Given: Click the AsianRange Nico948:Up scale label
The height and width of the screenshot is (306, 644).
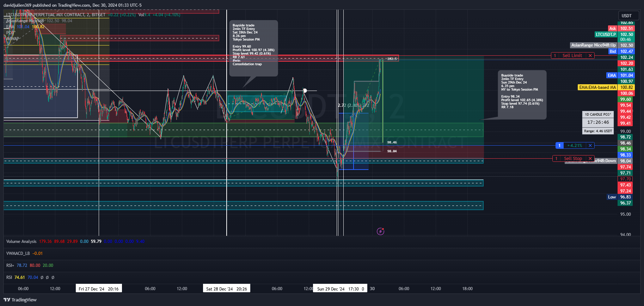Looking at the screenshot, I should coord(594,45).
